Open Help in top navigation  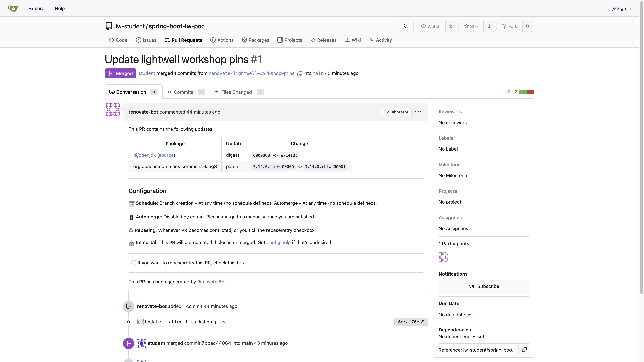click(x=60, y=8)
